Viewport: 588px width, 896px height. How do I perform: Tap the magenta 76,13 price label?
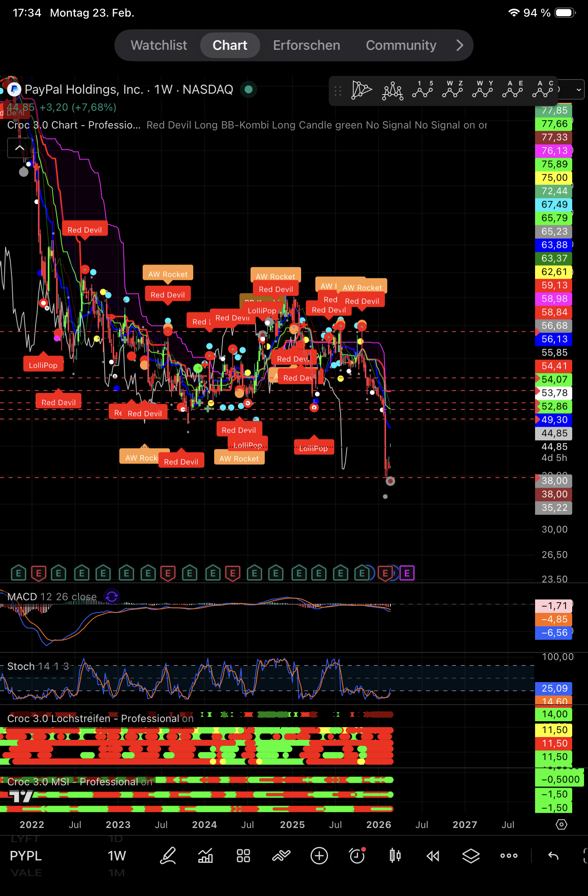(554, 151)
